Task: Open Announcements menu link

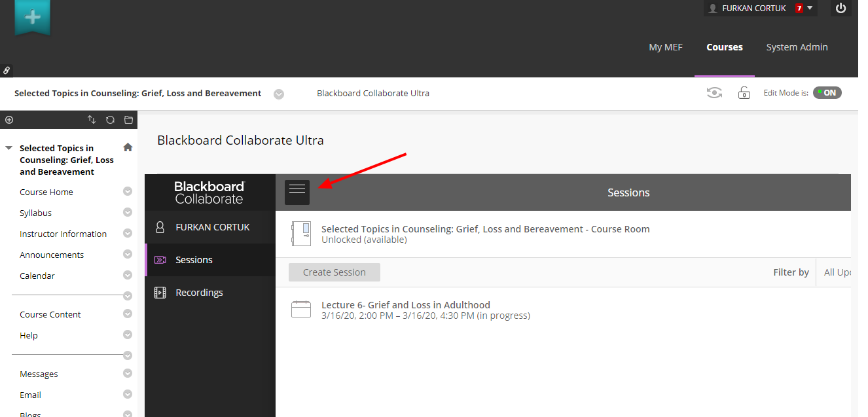Action: [52, 255]
